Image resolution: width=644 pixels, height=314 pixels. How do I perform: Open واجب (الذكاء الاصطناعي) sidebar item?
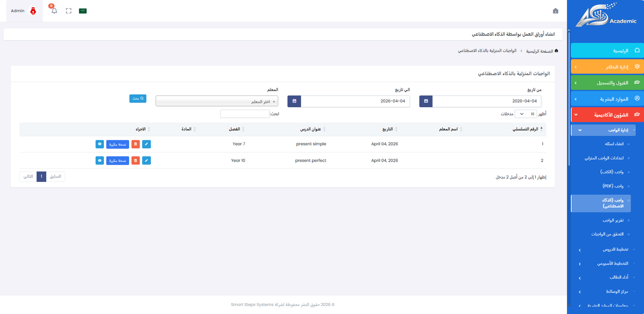click(x=601, y=203)
